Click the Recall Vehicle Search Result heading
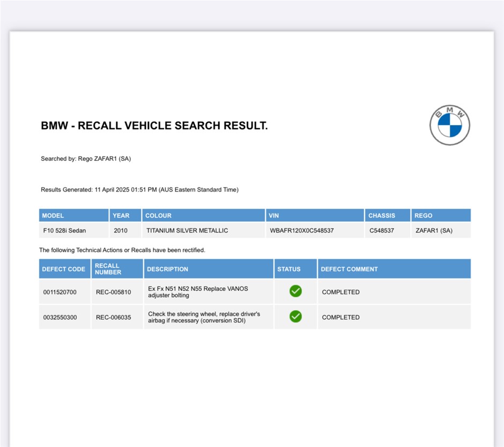The image size is (504, 447). pos(154,126)
